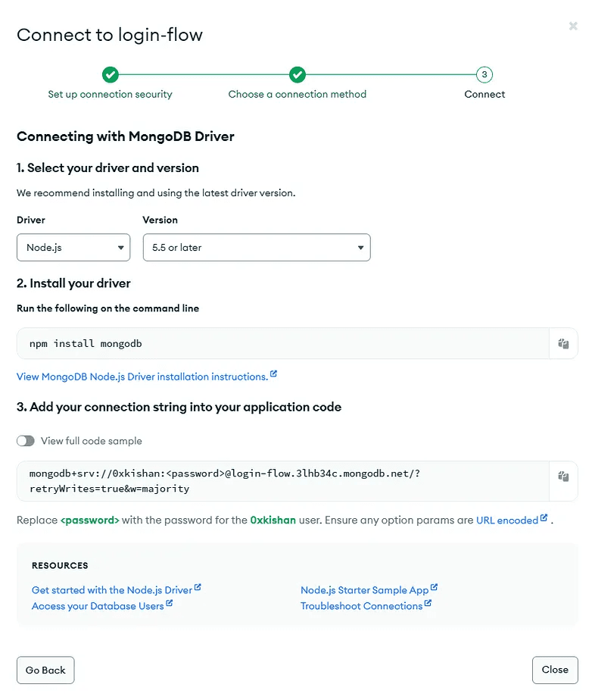The width and height of the screenshot is (595, 700).
Task: Select the step 3 Connect circle
Action: [484, 74]
